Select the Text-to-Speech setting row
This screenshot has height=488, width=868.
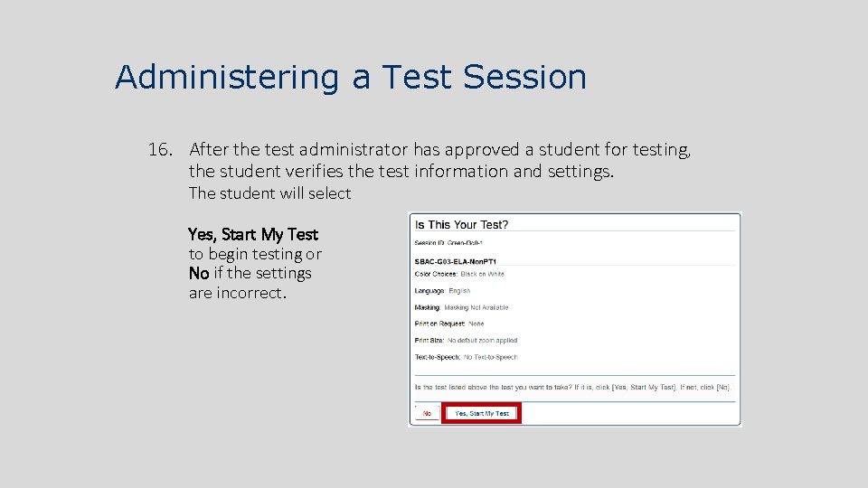[x=466, y=357]
